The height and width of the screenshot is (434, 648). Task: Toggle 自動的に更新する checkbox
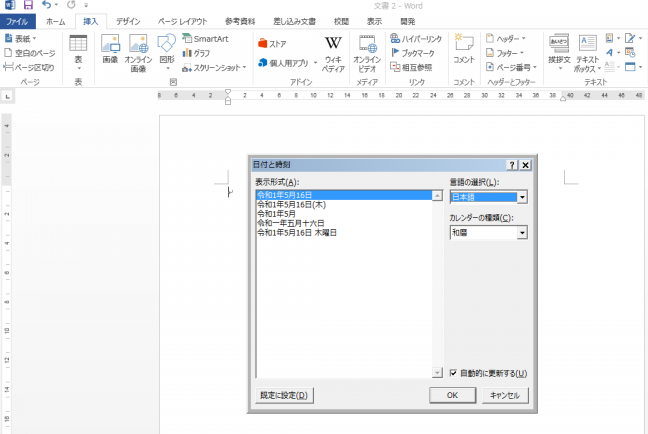click(453, 373)
